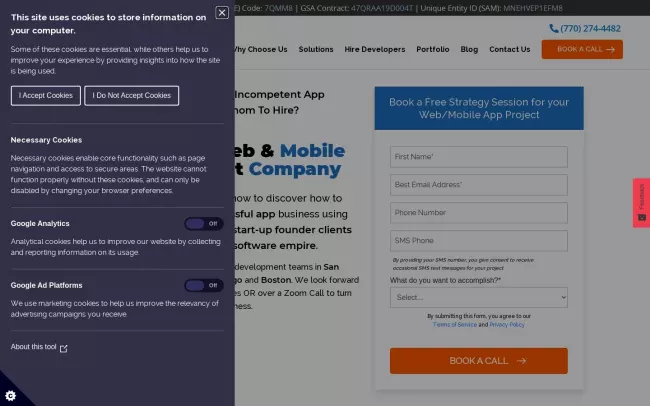Open the Blog nav link
Screen dimensions: 650x406
click(x=469, y=49)
